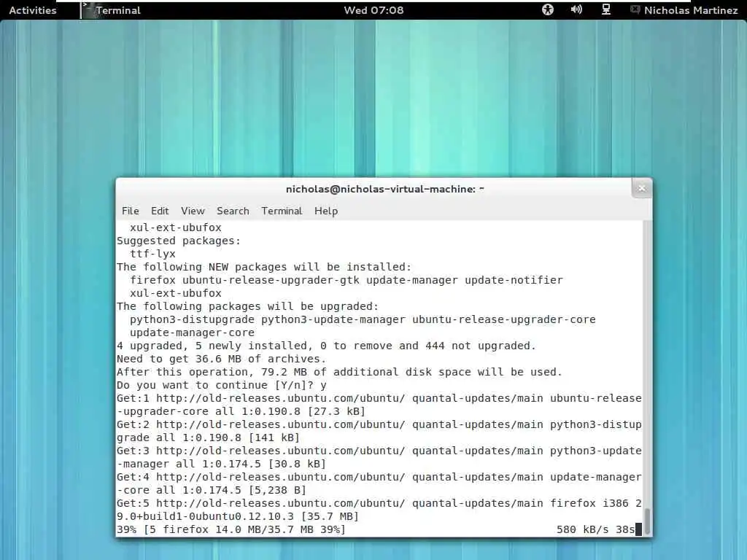Viewport: 747px width, 560px height.
Task: Click the '4 upgraded, 5 newly installed' line
Action: 326,346
